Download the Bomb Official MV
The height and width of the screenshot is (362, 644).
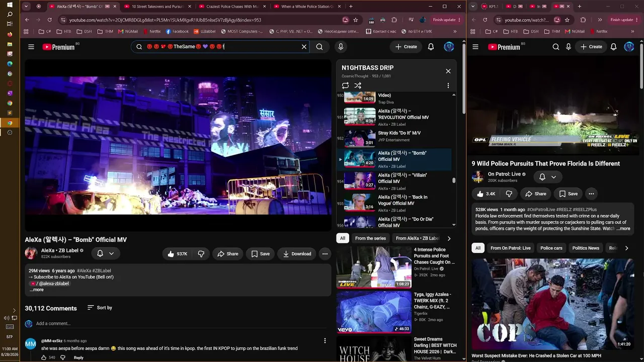click(297, 254)
